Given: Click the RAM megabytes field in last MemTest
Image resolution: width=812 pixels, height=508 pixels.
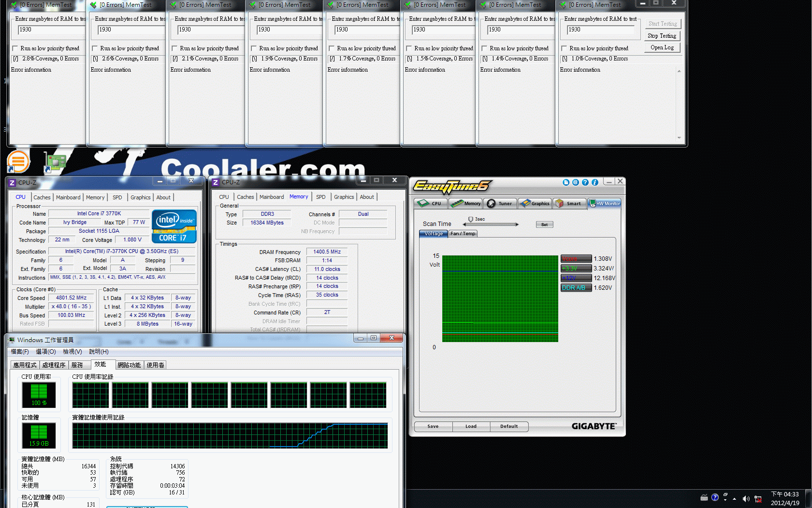Looking at the screenshot, I should tap(600, 30).
